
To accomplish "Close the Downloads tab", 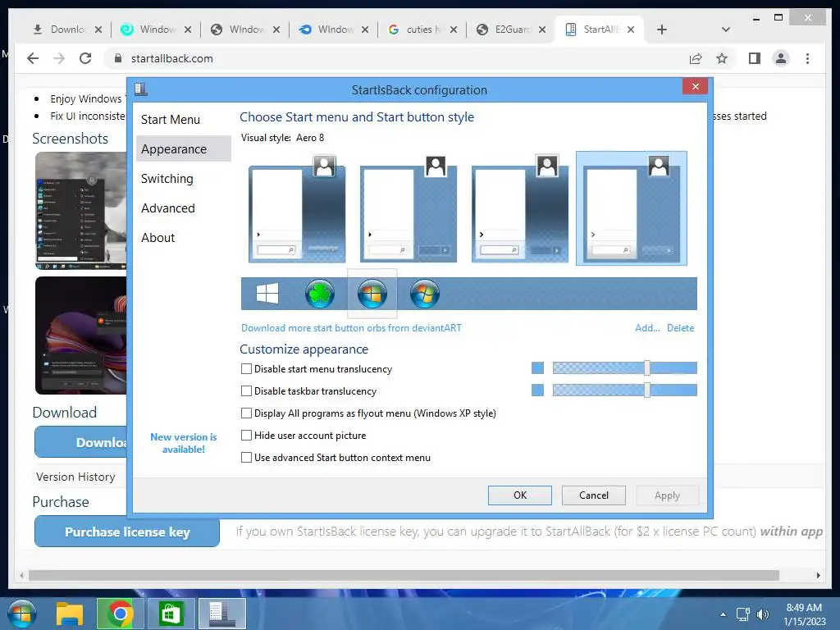I will pyautogui.click(x=98, y=30).
